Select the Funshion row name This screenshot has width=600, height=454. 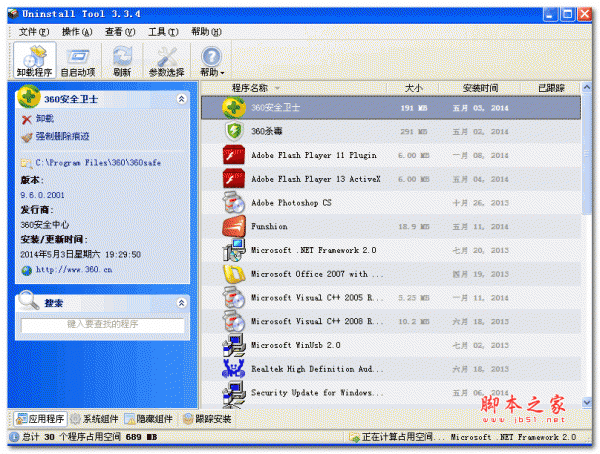(269, 226)
